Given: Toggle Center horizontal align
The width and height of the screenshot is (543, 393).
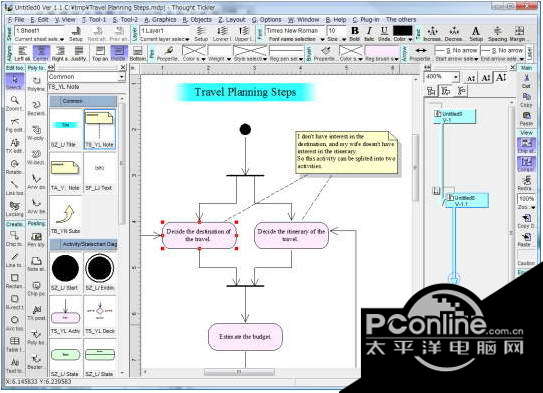Looking at the screenshot, I should click(x=41, y=54).
